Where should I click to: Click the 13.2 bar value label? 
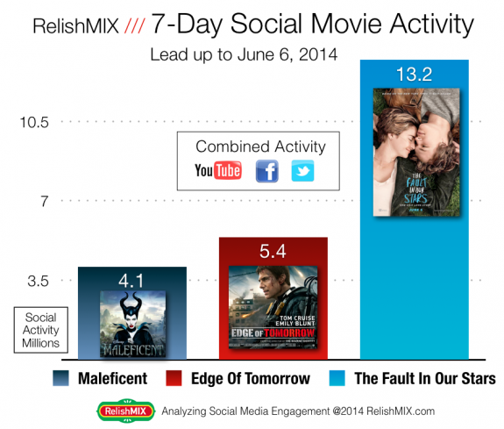tap(415, 75)
